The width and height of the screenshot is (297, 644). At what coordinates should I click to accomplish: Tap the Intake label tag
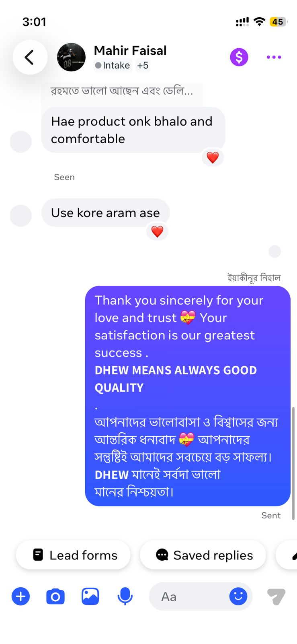(x=112, y=65)
